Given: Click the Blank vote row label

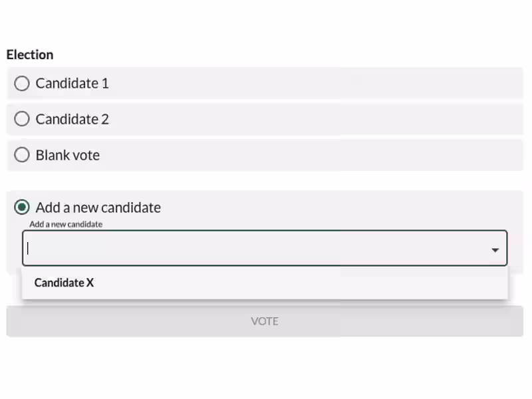Looking at the screenshot, I should 67,155.
